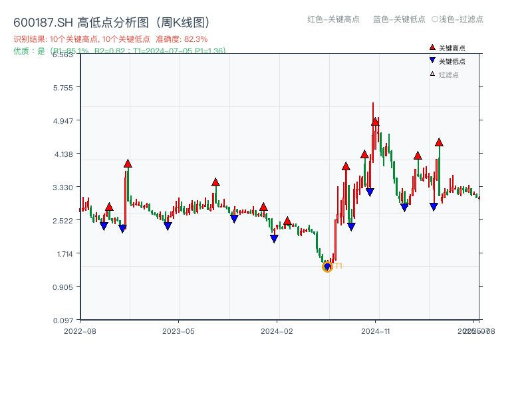This screenshot has width=532, height=399.
Task: Select the red 关键高点 triangle legend icon
Action: pos(432,47)
